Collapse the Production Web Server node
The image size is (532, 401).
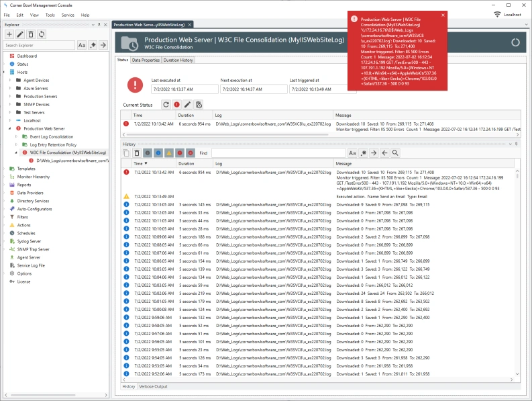(10, 128)
